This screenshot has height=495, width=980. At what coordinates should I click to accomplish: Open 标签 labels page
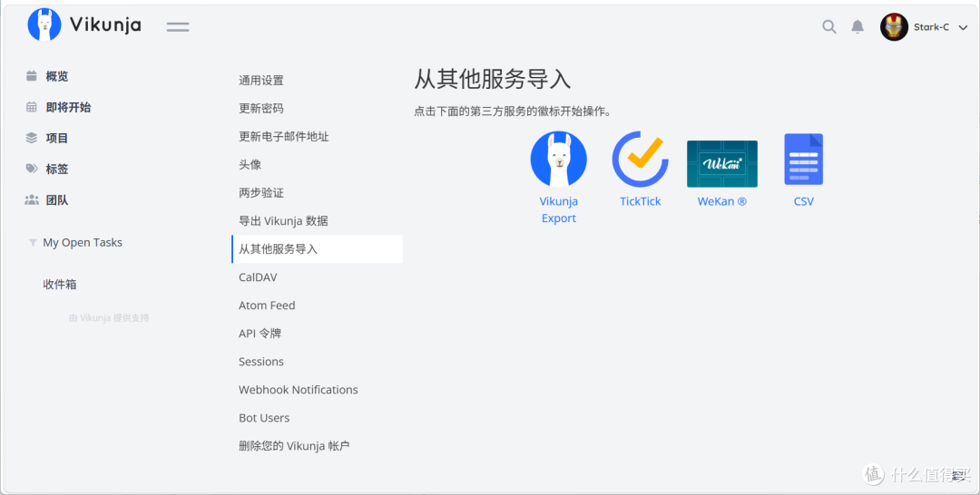click(x=57, y=170)
